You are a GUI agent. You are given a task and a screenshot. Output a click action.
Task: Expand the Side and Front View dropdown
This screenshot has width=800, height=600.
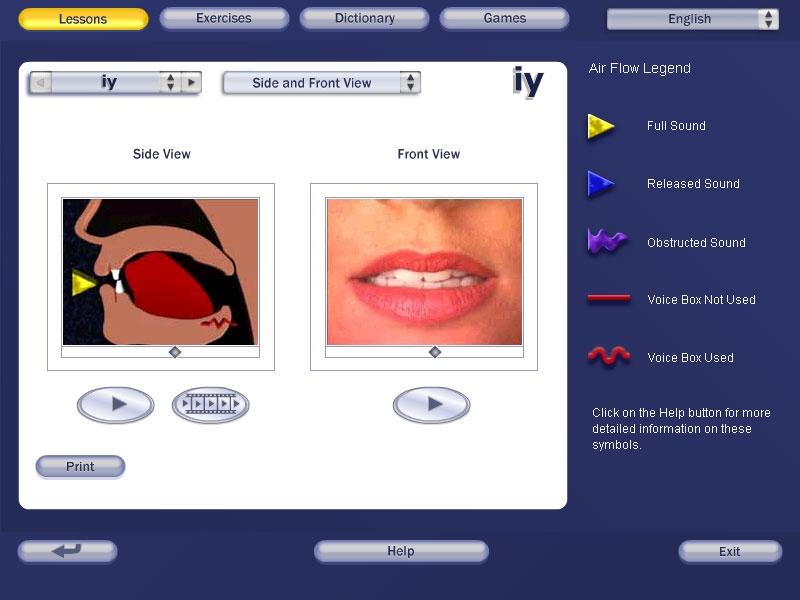point(410,83)
